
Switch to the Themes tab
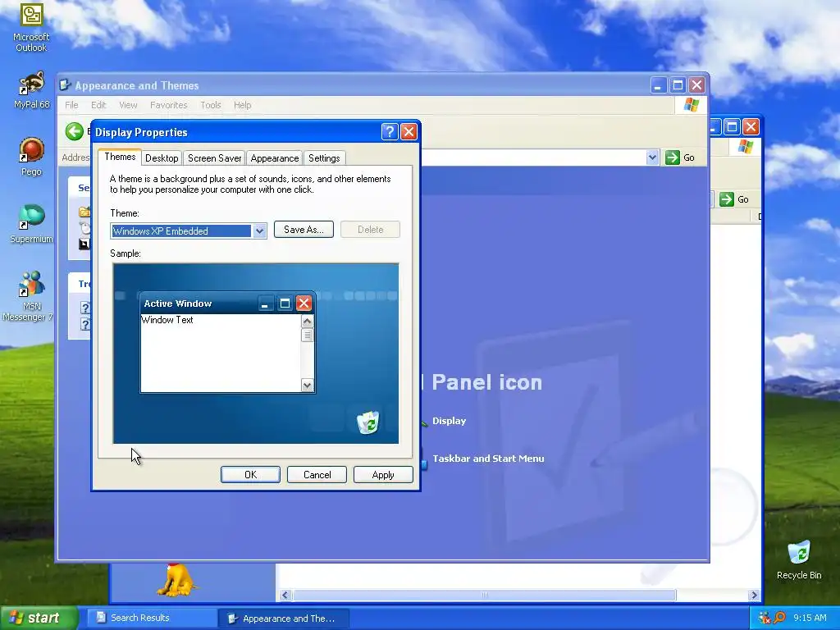tap(120, 157)
